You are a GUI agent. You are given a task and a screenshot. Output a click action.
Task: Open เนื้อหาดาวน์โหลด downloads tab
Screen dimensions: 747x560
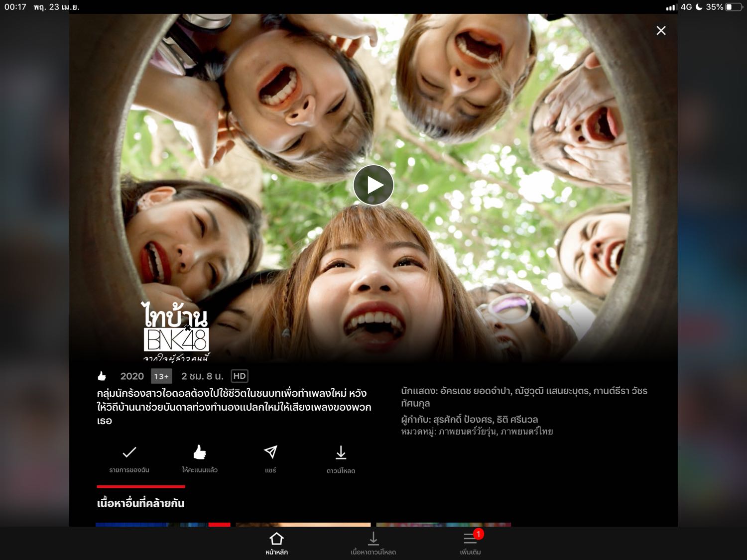coord(373,544)
